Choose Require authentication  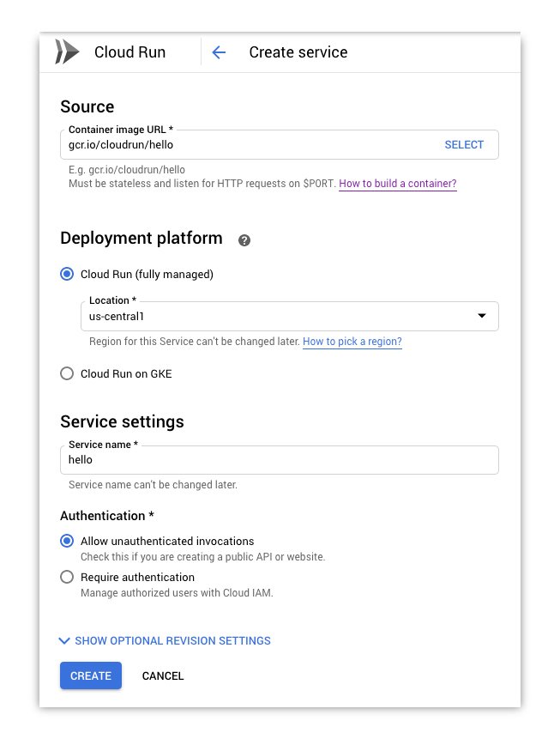(67, 577)
